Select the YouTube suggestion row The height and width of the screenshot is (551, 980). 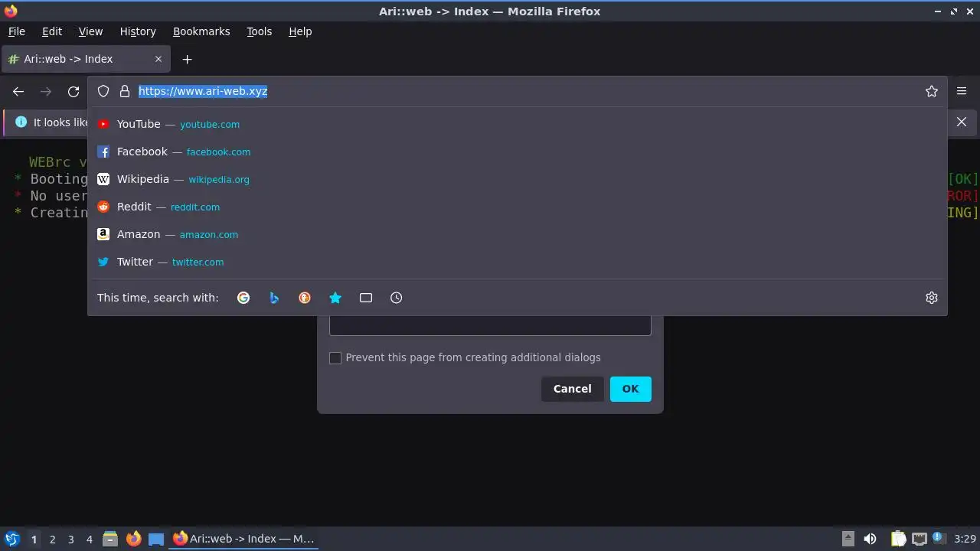coord(518,124)
